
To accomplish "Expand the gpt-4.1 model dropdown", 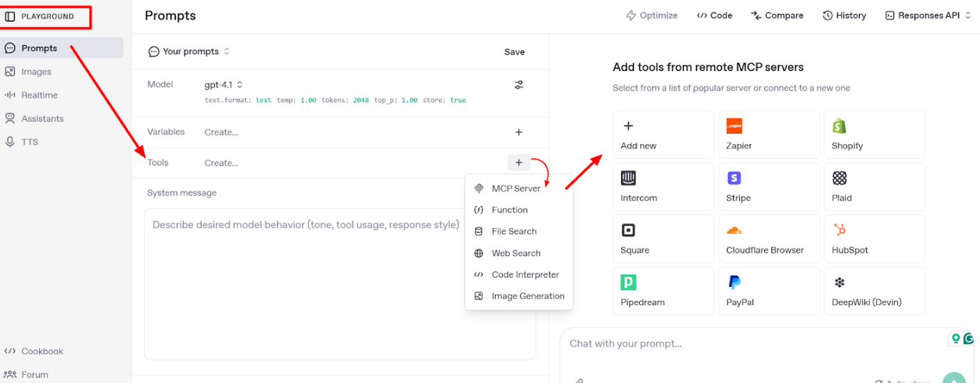I will point(224,85).
